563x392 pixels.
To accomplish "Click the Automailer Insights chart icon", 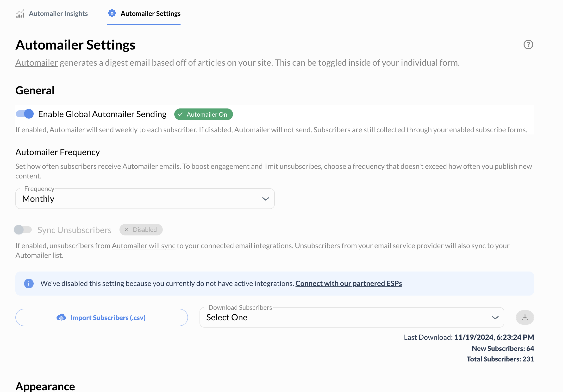I will (x=20, y=14).
